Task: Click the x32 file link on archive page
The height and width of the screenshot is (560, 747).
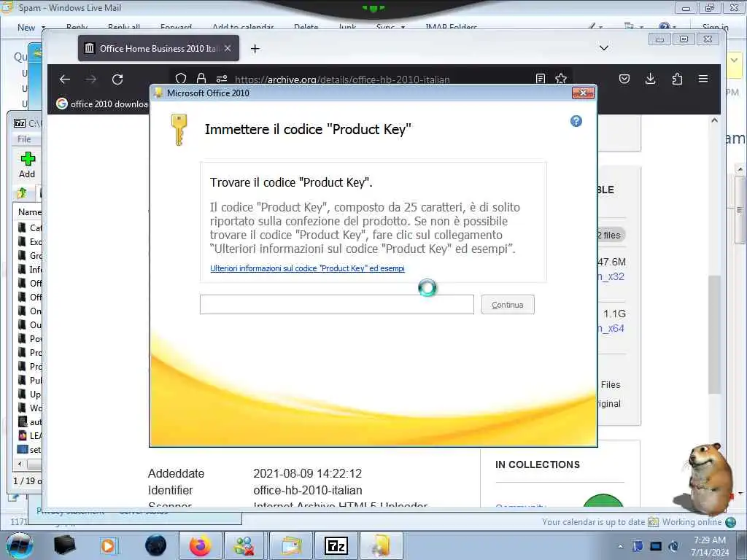Action: 611,276
